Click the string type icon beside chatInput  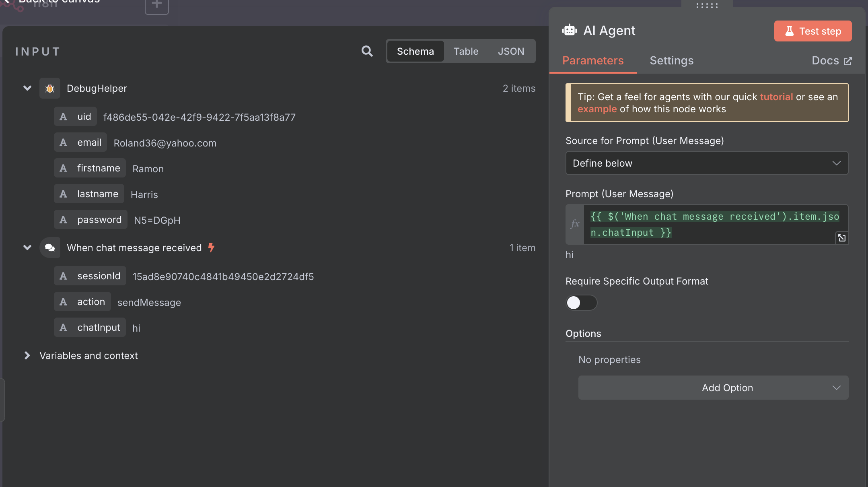pos(63,328)
